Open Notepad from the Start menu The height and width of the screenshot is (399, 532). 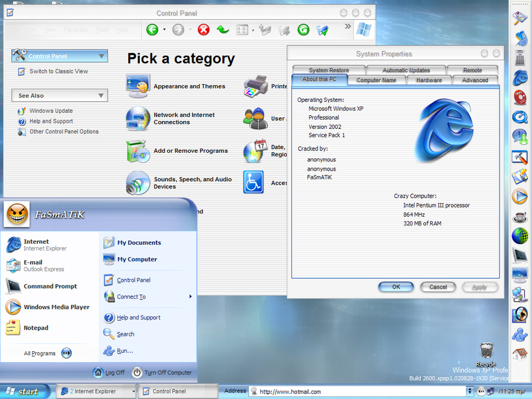pyautogui.click(x=28, y=328)
